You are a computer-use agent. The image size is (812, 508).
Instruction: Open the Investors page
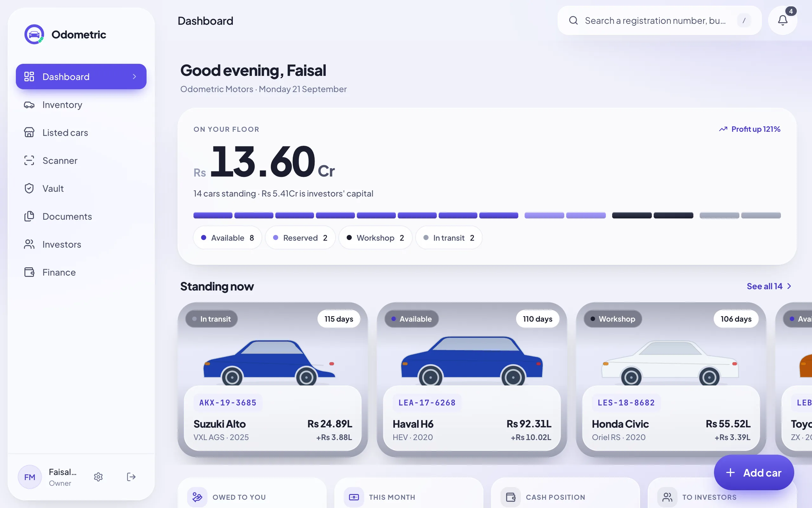click(81, 244)
